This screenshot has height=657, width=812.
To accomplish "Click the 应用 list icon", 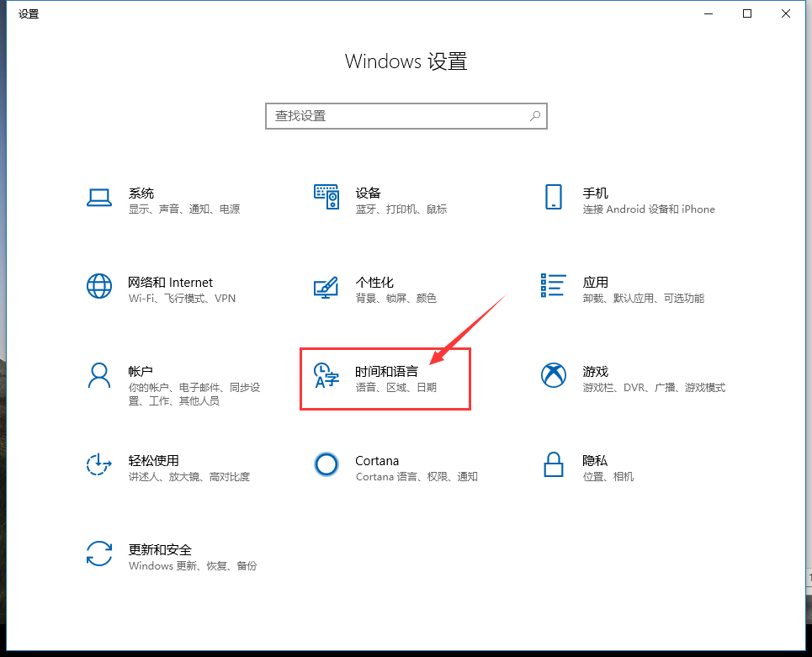I will point(554,285).
